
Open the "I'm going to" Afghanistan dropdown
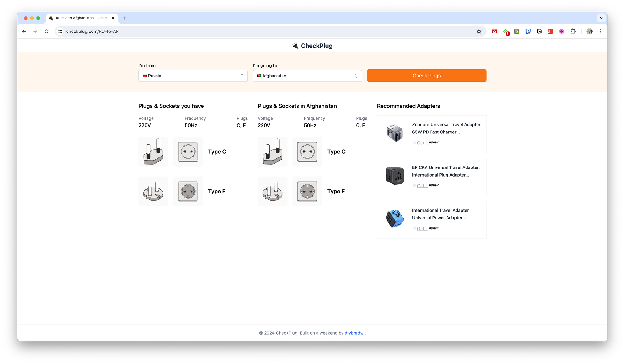click(x=307, y=76)
